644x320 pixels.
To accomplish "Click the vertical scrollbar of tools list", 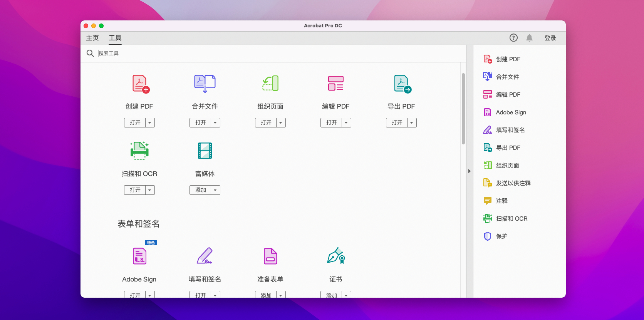I will point(463,109).
